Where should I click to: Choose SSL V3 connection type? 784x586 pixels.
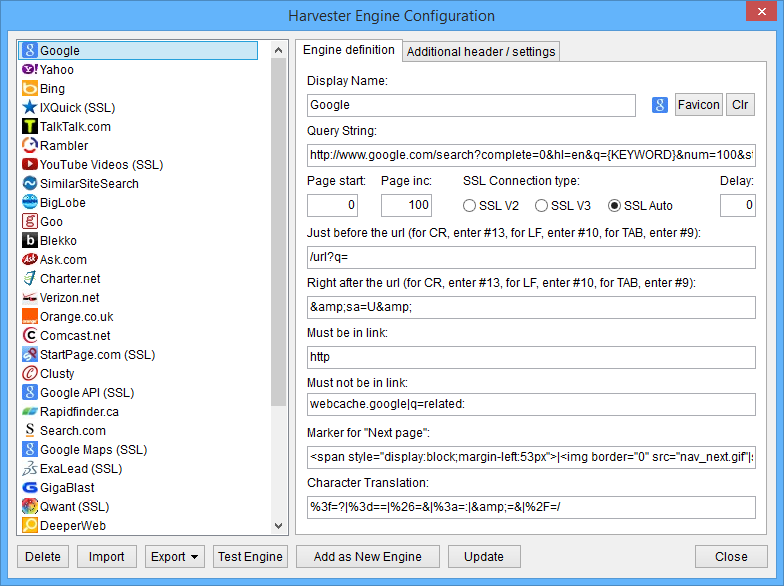click(542, 206)
